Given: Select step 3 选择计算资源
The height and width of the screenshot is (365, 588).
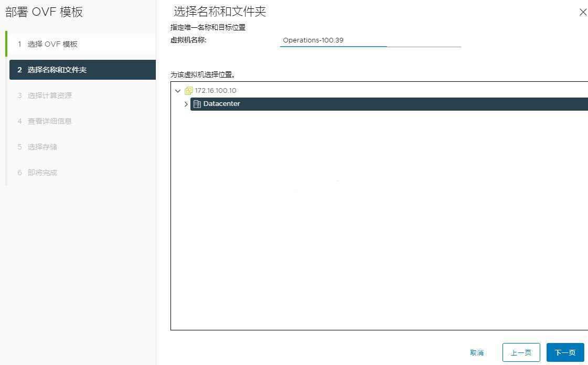Looking at the screenshot, I should (x=49, y=95).
